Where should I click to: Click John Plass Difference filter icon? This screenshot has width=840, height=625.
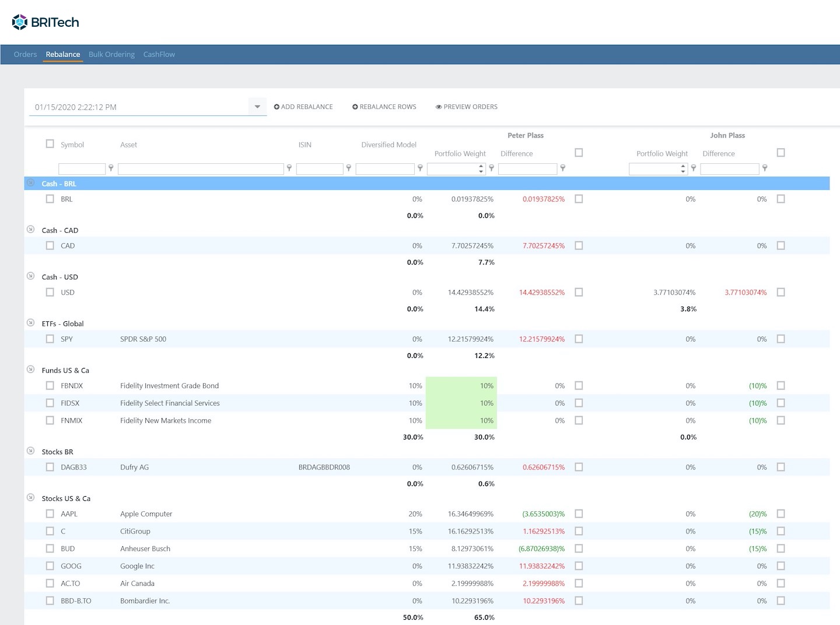(764, 168)
